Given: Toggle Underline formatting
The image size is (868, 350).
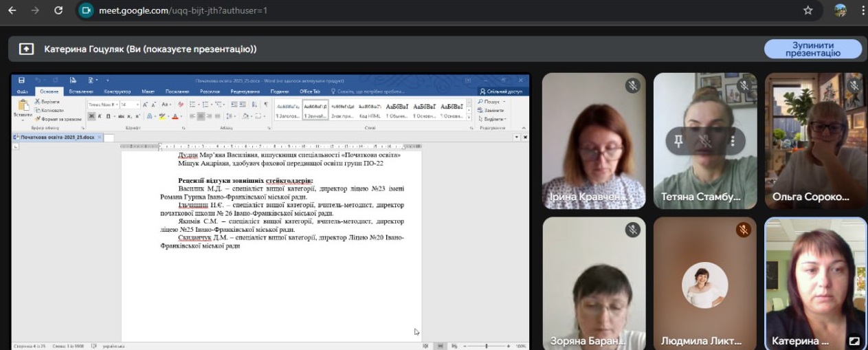Looking at the screenshot, I should (x=108, y=116).
